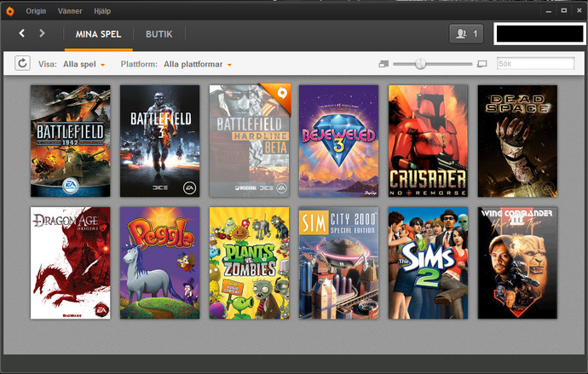The height and width of the screenshot is (374, 588).
Task: Click the Origin logo icon
Action: point(10,11)
